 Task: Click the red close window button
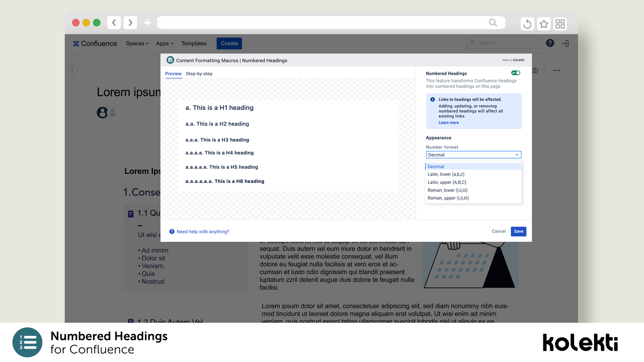(76, 23)
